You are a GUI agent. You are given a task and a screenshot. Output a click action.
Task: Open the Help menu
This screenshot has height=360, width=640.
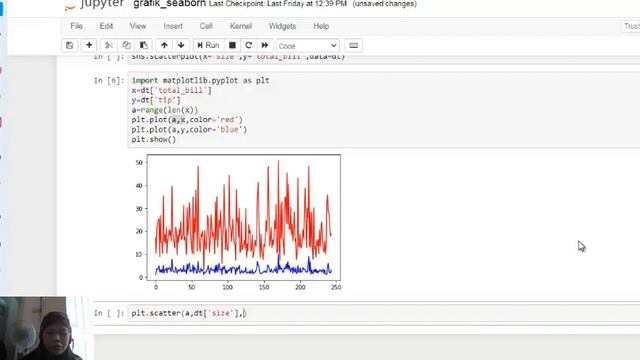(321, 26)
